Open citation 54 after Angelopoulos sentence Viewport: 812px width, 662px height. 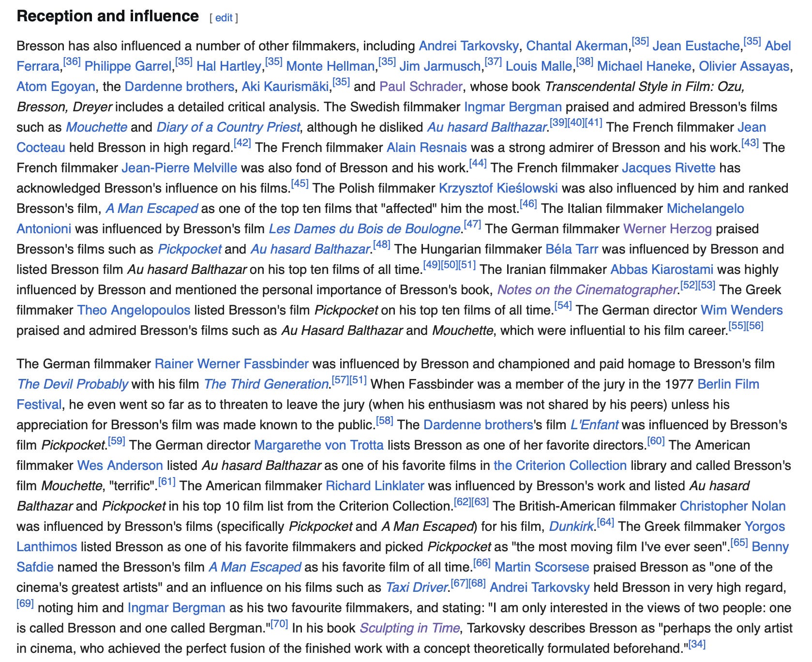[563, 305]
